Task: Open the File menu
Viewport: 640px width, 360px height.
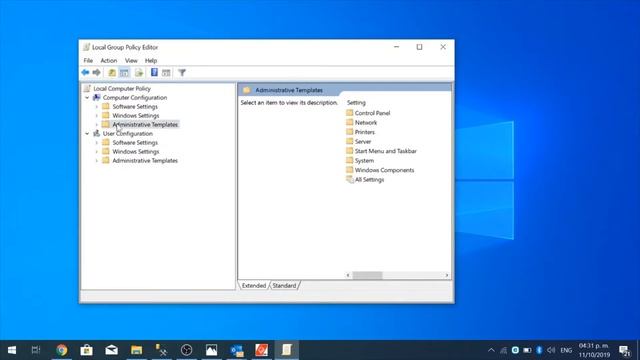Action: (x=88, y=60)
